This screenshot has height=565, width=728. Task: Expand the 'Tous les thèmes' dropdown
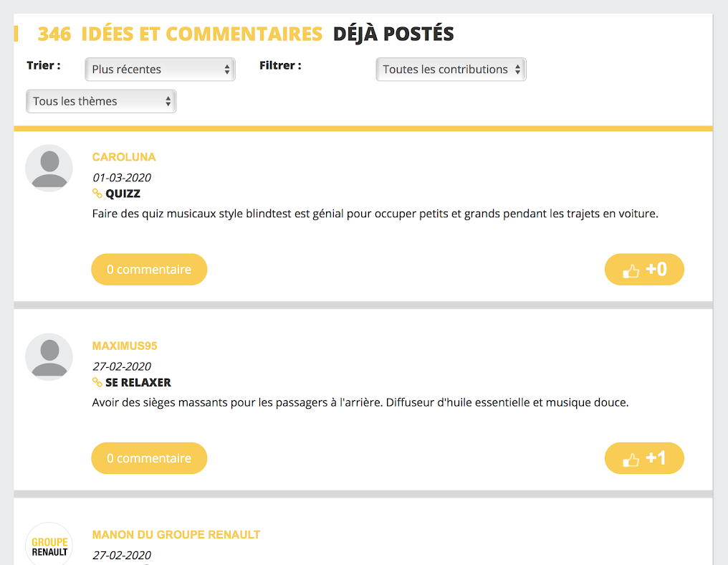coord(101,101)
